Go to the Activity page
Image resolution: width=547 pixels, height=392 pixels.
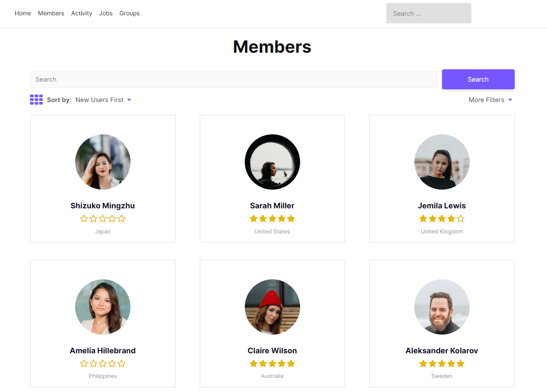click(82, 13)
